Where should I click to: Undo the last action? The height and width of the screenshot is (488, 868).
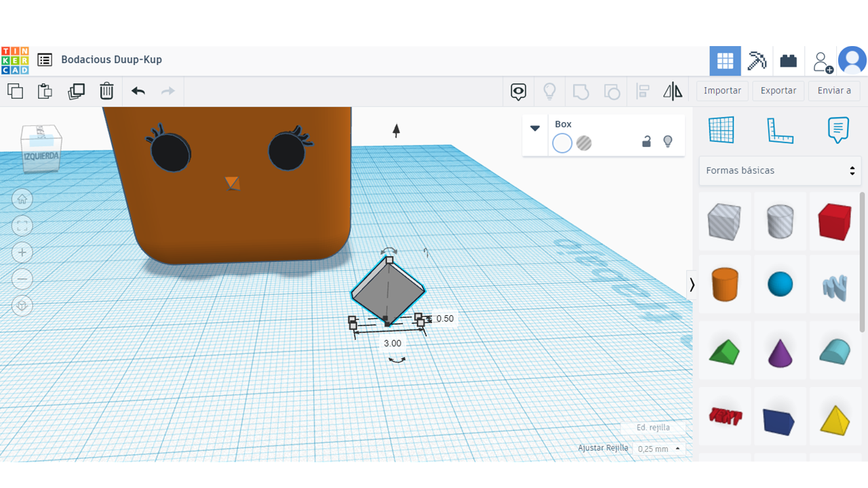point(138,91)
